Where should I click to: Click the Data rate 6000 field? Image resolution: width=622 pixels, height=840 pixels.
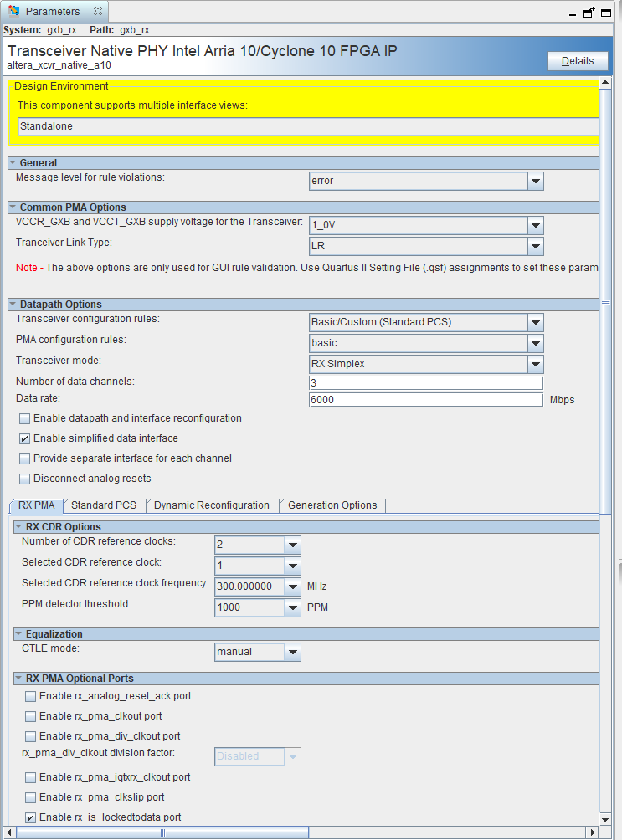426,400
